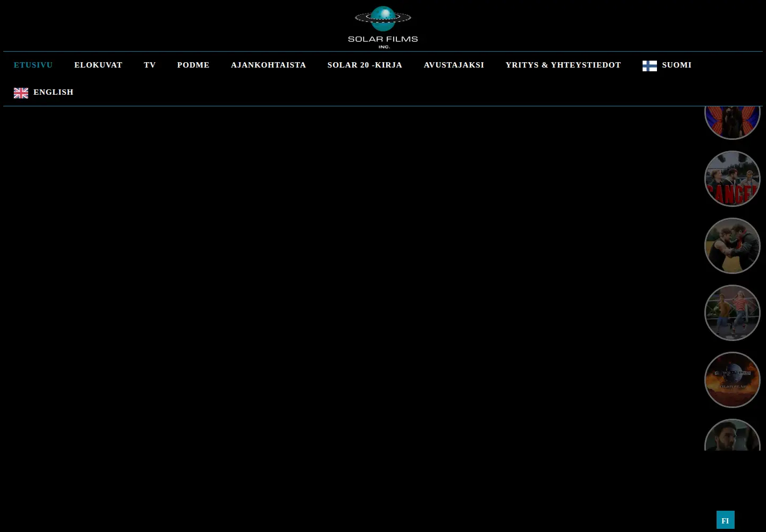Click the Solar Films Inc. planet logo

[x=383, y=27]
